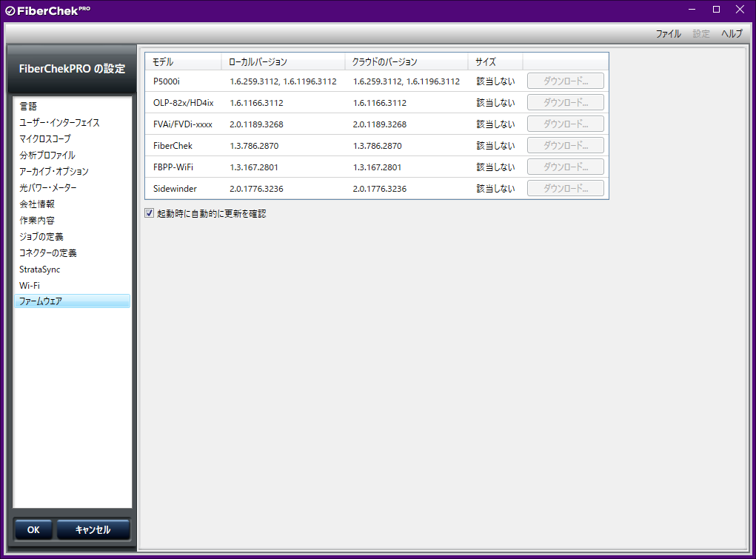This screenshot has width=756, height=559.
Task: Click ダウンロード button for Sidewinder
Action: point(566,188)
